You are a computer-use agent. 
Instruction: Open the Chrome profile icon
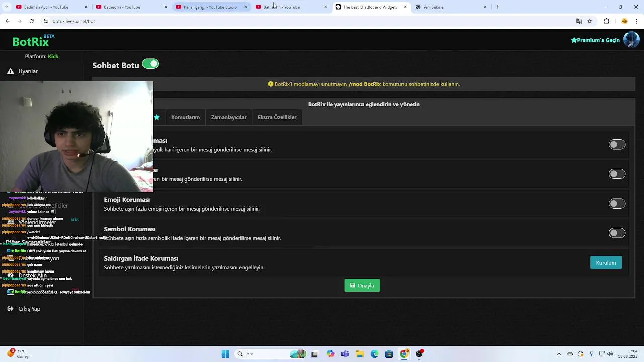[624, 21]
